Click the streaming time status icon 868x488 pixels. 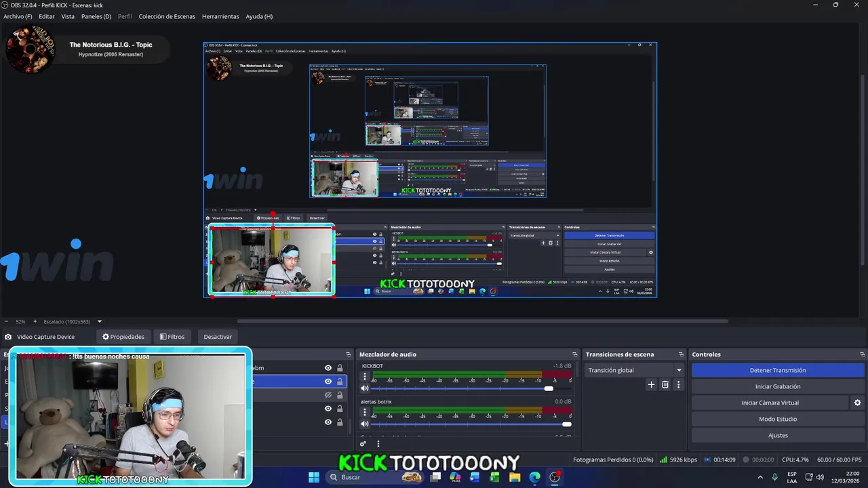click(708, 460)
